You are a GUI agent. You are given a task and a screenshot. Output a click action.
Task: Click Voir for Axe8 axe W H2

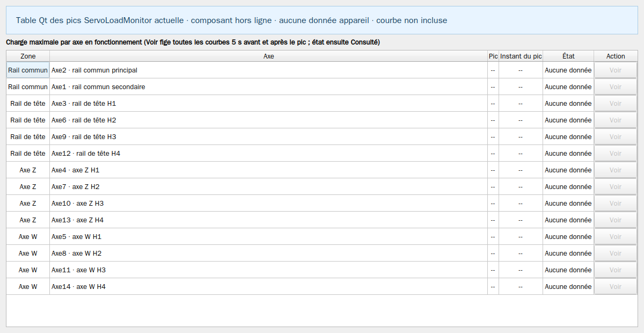616,254
